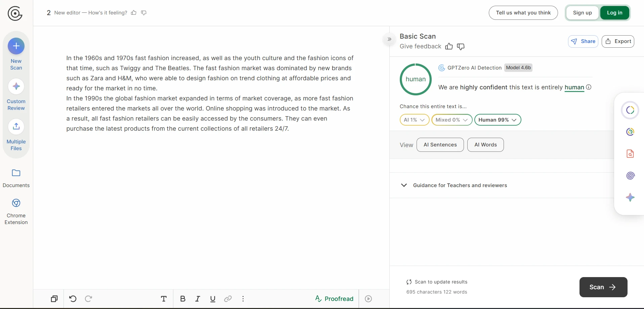Thumbs up the new editor
The image size is (644, 309).
point(134,13)
